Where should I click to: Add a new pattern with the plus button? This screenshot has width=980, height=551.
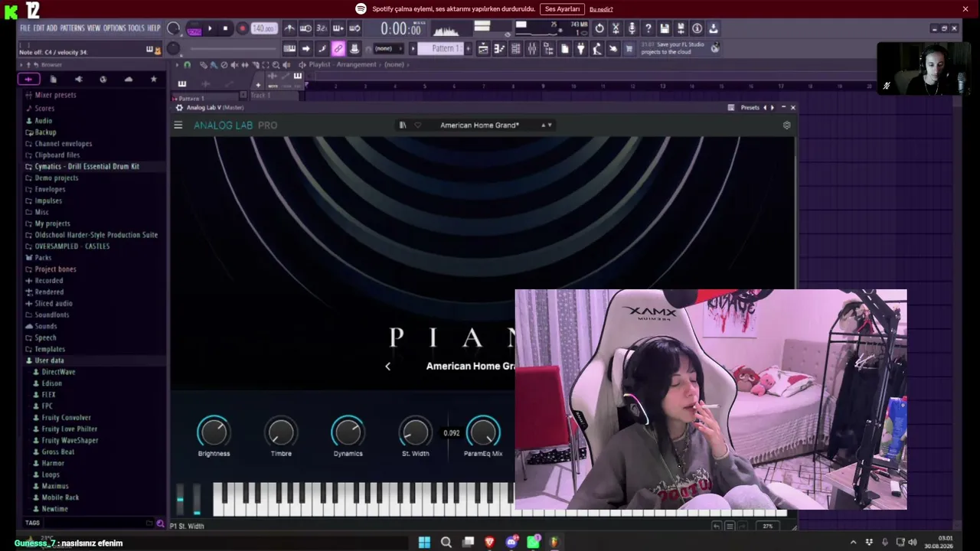pyautogui.click(x=468, y=48)
